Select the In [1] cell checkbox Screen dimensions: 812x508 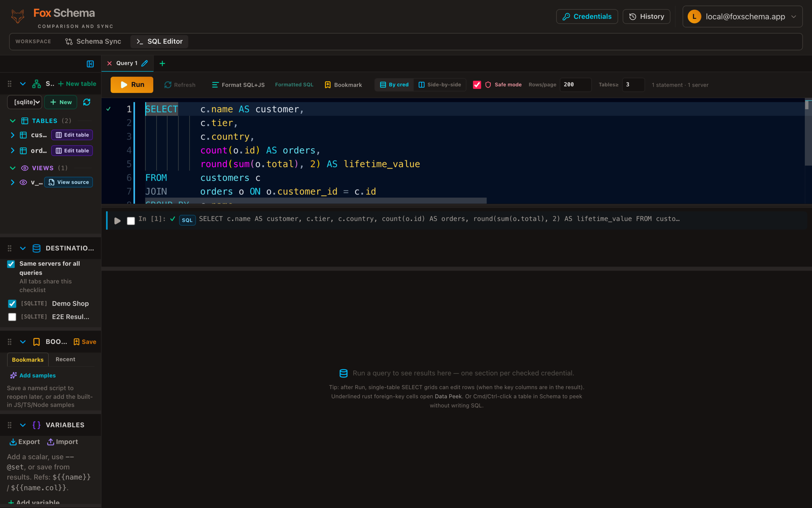coord(131,220)
